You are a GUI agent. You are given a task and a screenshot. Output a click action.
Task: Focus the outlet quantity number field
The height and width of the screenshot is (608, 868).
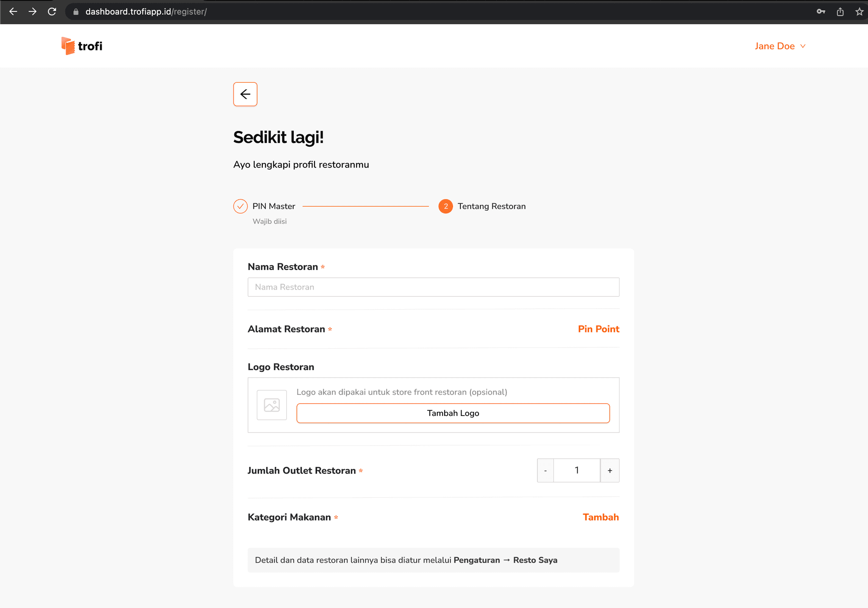click(x=576, y=470)
